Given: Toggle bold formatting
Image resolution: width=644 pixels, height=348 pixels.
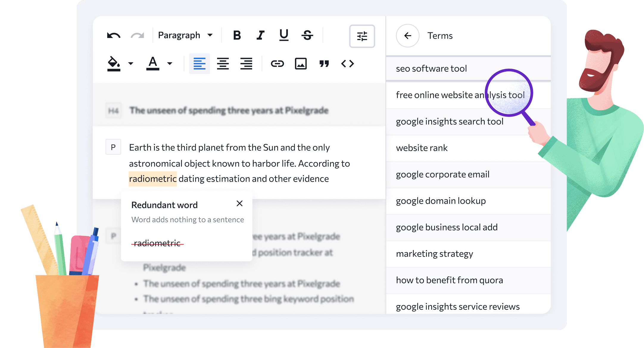Looking at the screenshot, I should pyautogui.click(x=237, y=35).
